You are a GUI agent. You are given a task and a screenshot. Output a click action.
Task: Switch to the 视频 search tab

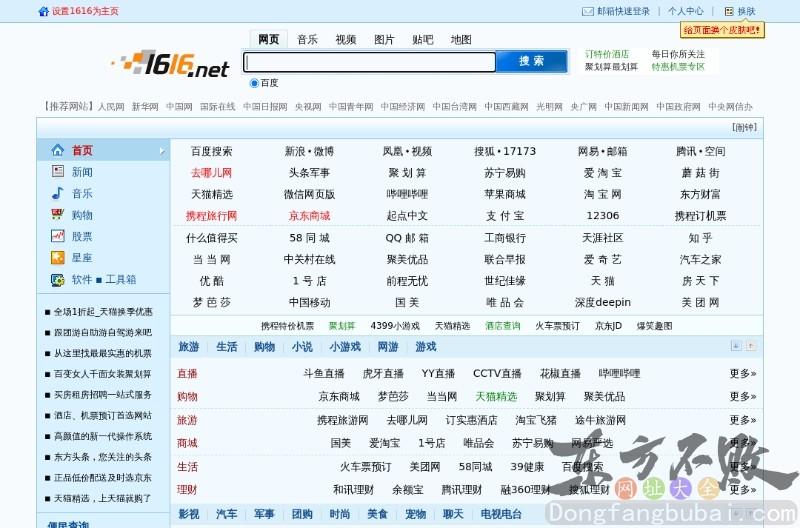[x=345, y=39]
